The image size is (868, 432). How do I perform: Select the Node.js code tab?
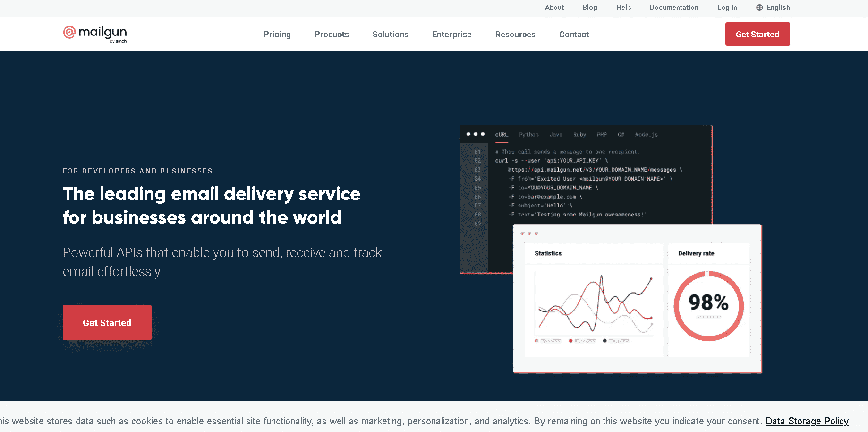647,135
